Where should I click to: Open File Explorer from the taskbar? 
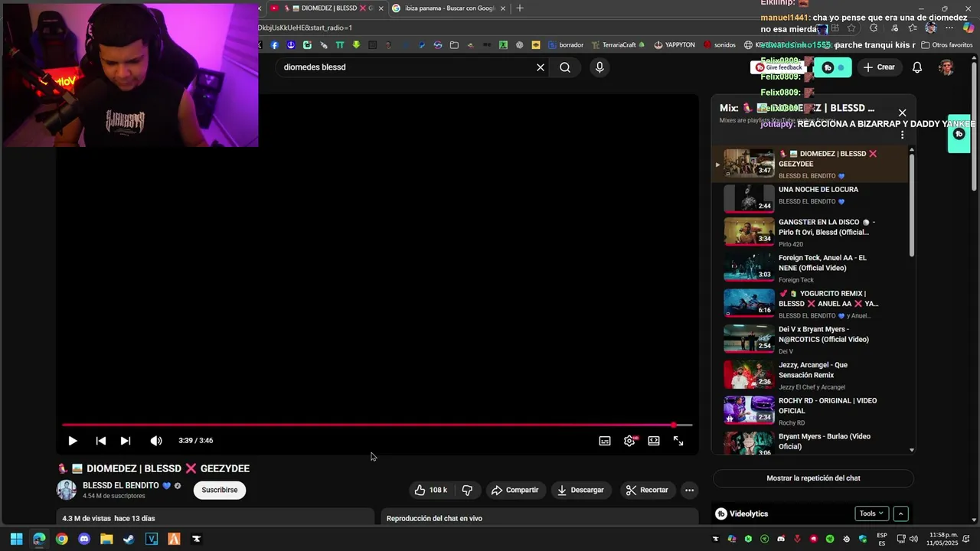click(106, 539)
